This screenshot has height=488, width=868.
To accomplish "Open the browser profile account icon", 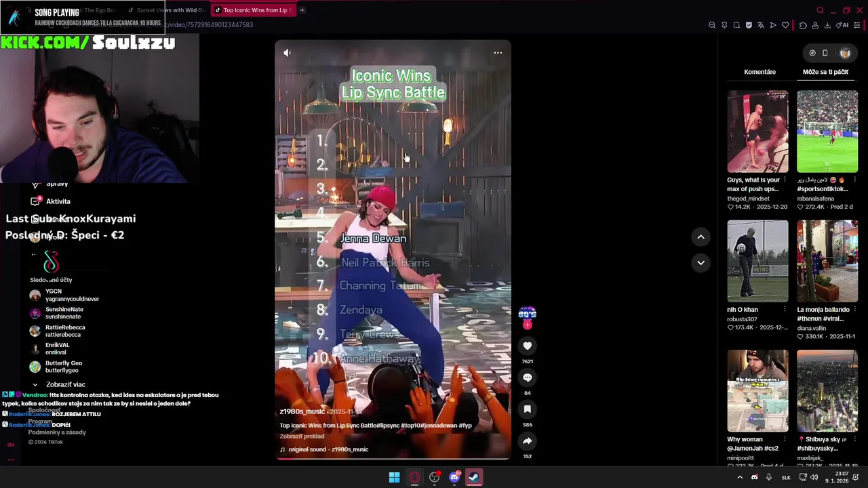I will pos(815,25).
